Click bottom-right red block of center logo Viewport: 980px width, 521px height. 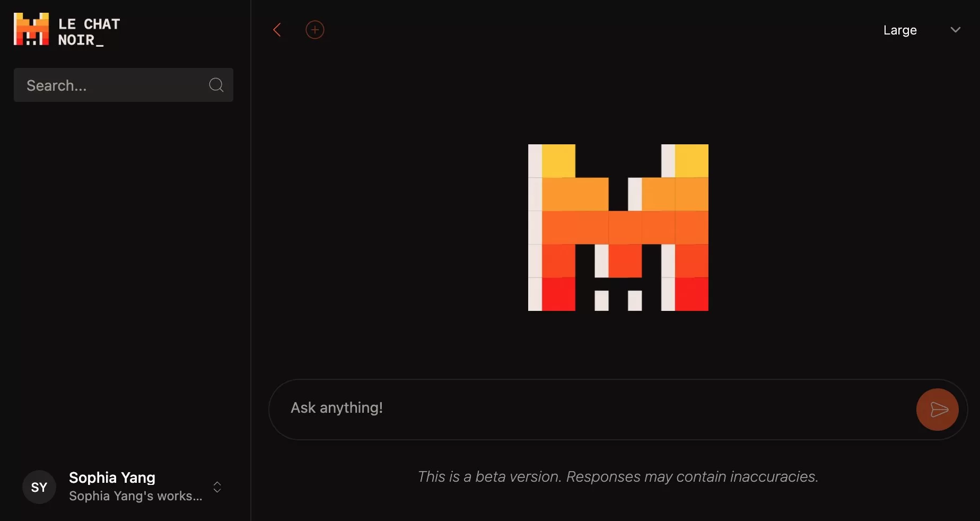[x=692, y=294]
